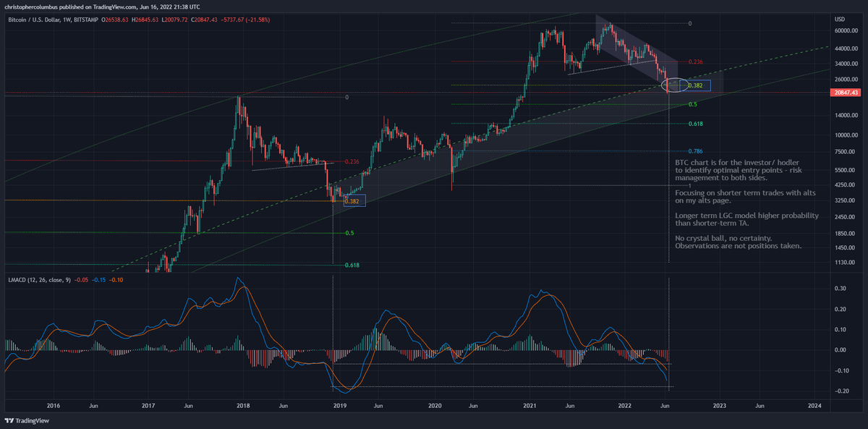Click the −0.20 label on the LMACD axis
This screenshot has height=429, width=868.
[841, 391]
